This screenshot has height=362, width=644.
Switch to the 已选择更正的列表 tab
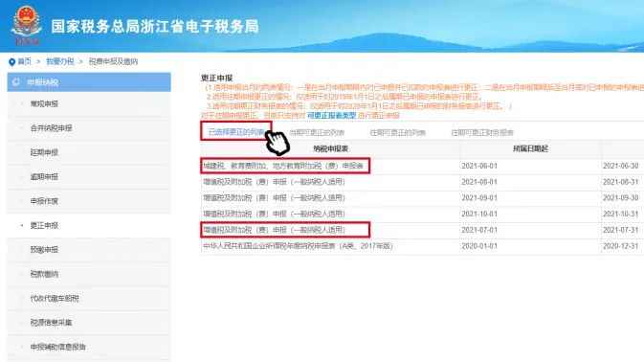236,132
